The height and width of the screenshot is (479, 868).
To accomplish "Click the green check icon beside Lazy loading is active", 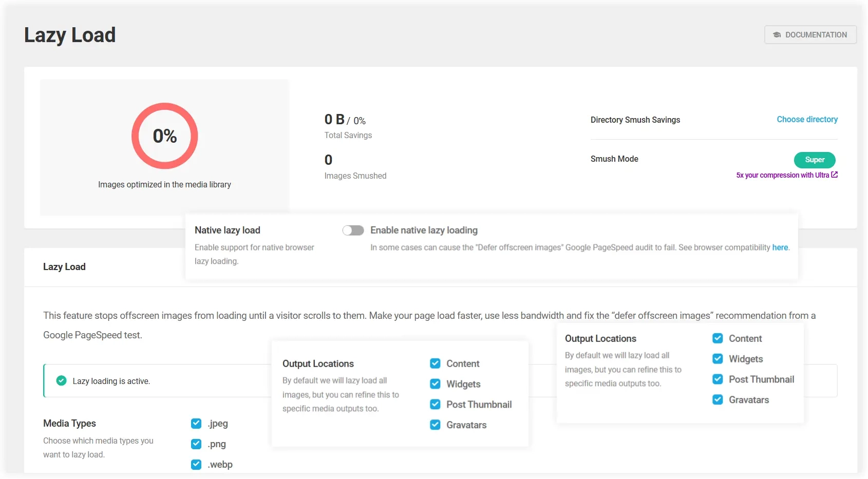I will tap(61, 380).
